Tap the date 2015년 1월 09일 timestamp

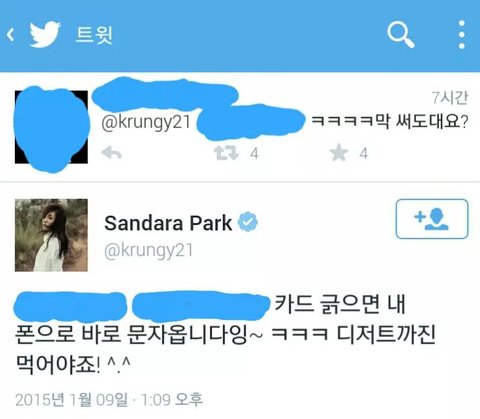click(x=72, y=399)
